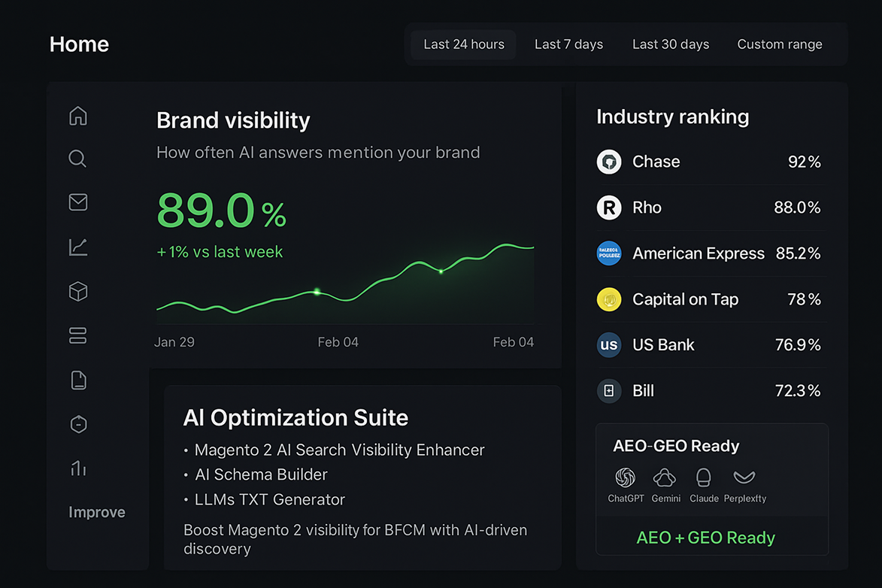
Task: Click the Gemini cloud icon
Action: [665, 477]
